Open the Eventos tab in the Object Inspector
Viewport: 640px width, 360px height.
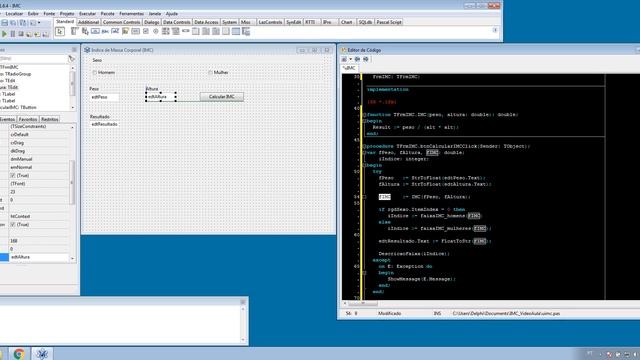(x=7, y=119)
